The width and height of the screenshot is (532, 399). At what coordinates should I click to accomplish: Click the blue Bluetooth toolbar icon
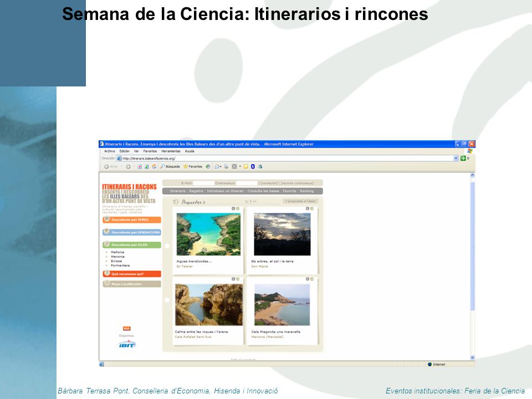pyautogui.click(x=253, y=167)
